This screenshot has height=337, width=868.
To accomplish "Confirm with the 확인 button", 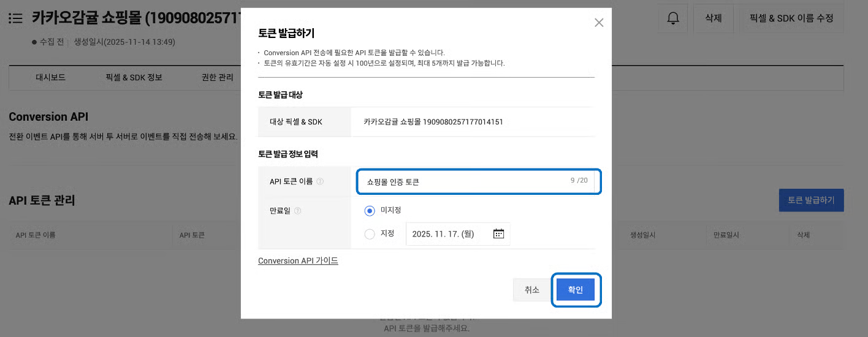I will coord(575,290).
